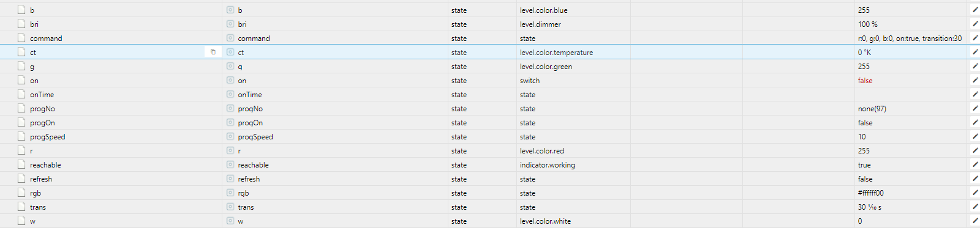
Task: Open pencil editor for command row
Action: (975, 38)
